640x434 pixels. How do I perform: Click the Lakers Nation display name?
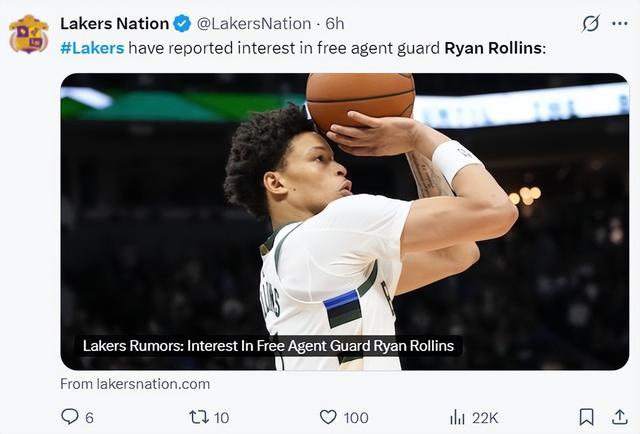tap(114, 23)
